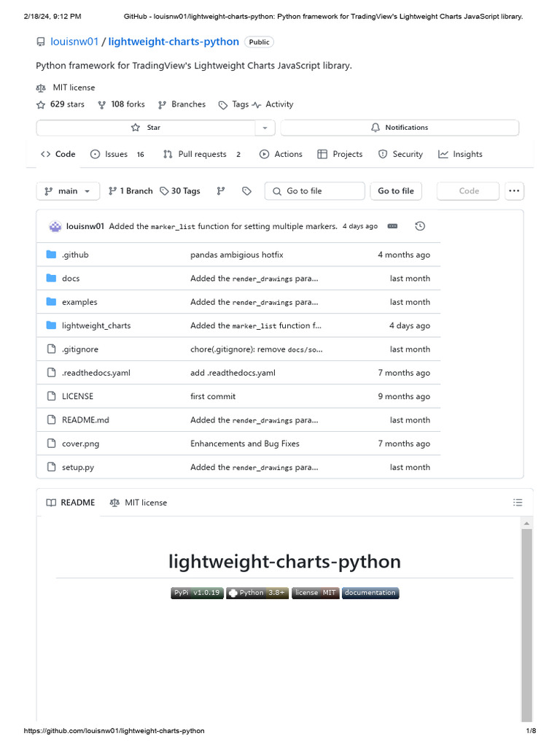Click the commit history clock icon
The width and height of the screenshot is (560, 747).
tap(420, 226)
